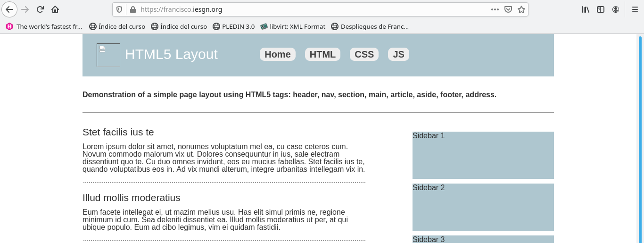Click the forward navigation arrow
Screen dimensions: 644x243
(x=25, y=9)
